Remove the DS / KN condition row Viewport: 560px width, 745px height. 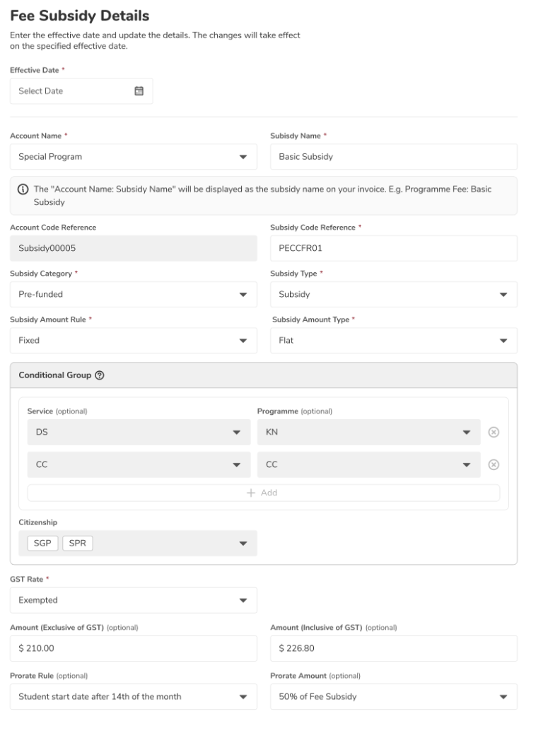tap(494, 433)
